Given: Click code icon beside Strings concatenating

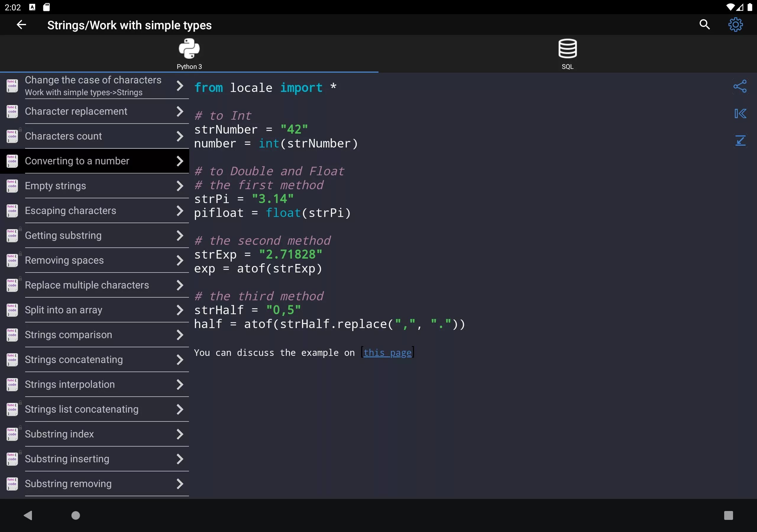Looking at the screenshot, I should (12, 360).
